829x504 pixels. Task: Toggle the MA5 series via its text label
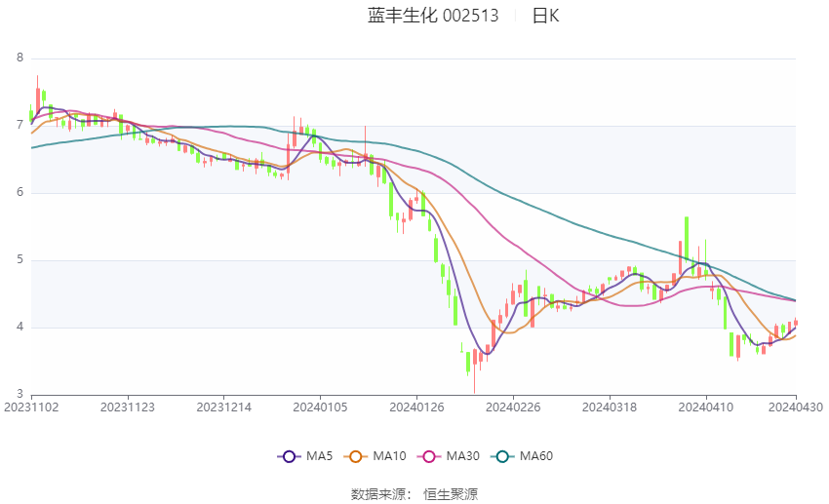click(319, 456)
